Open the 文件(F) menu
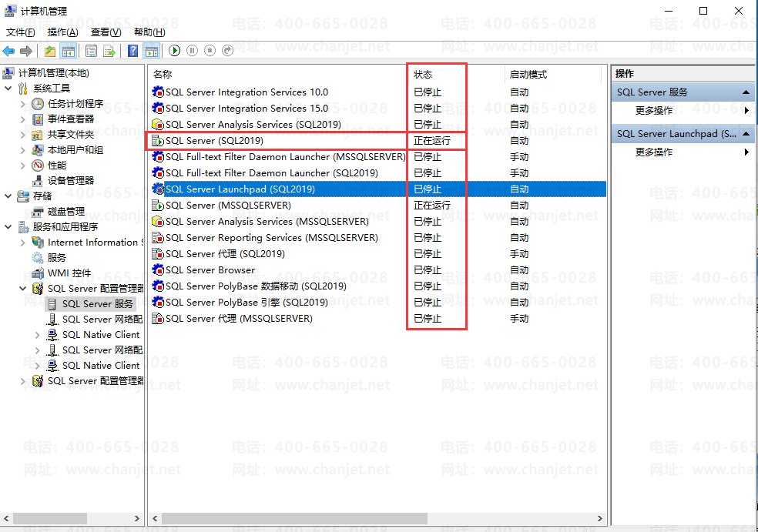 20,32
